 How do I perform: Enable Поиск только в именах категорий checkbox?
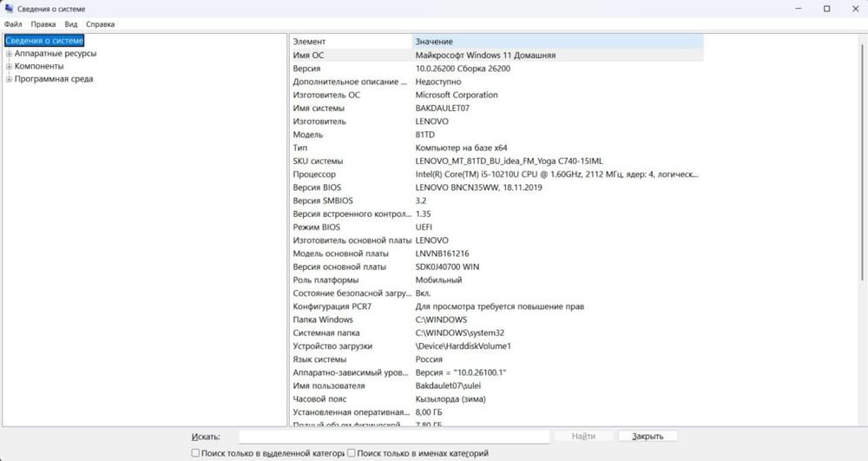pyautogui.click(x=351, y=452)
